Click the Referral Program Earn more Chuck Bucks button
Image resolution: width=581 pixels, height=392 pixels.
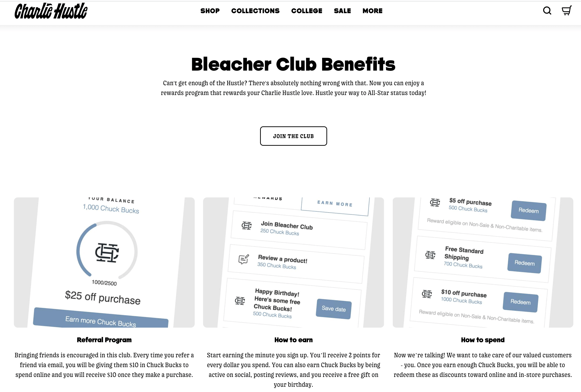[x=100, y=322]
